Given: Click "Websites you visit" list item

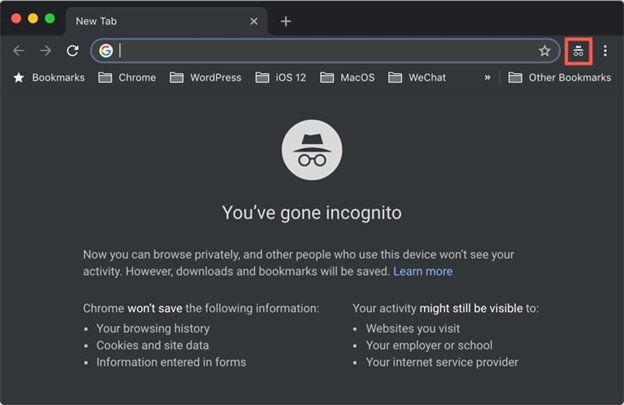Looking at the screenshot, I should 413,329.
